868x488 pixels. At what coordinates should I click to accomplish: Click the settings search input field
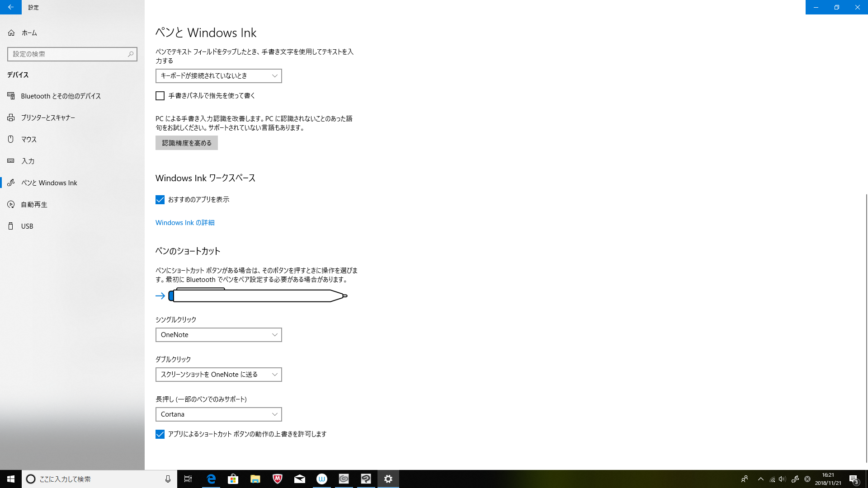68,54
